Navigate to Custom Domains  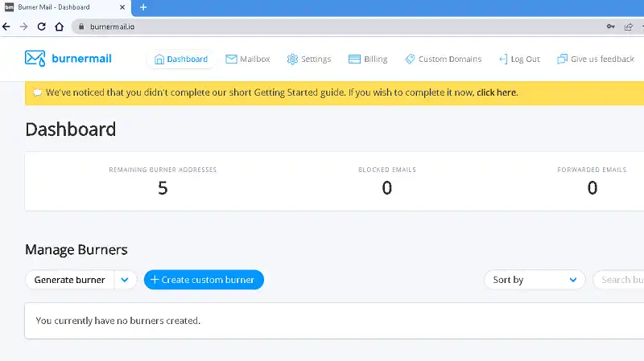point(443,59)
